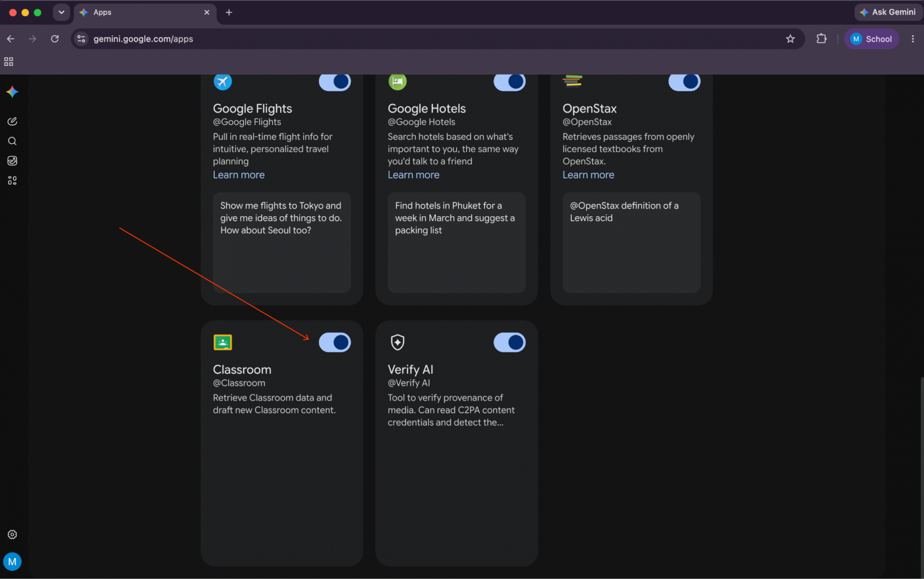Open a new browser tab
924x579 pixels.
[x=229, y=12]
